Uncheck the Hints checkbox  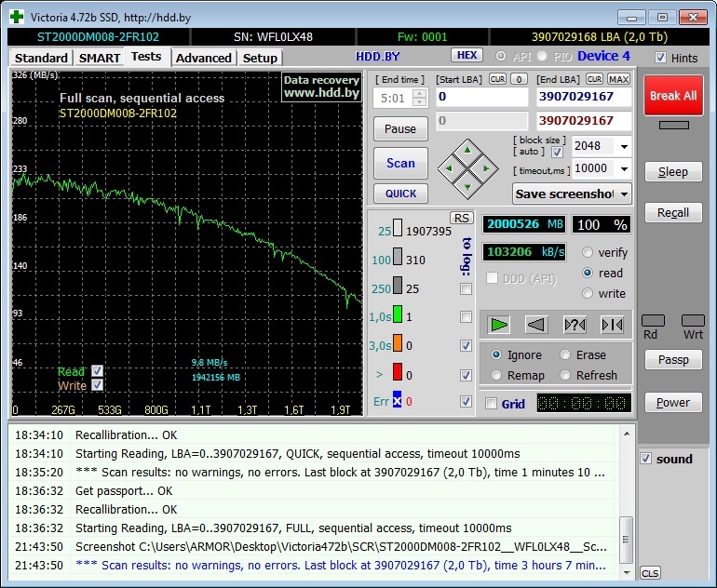(660, 58)
